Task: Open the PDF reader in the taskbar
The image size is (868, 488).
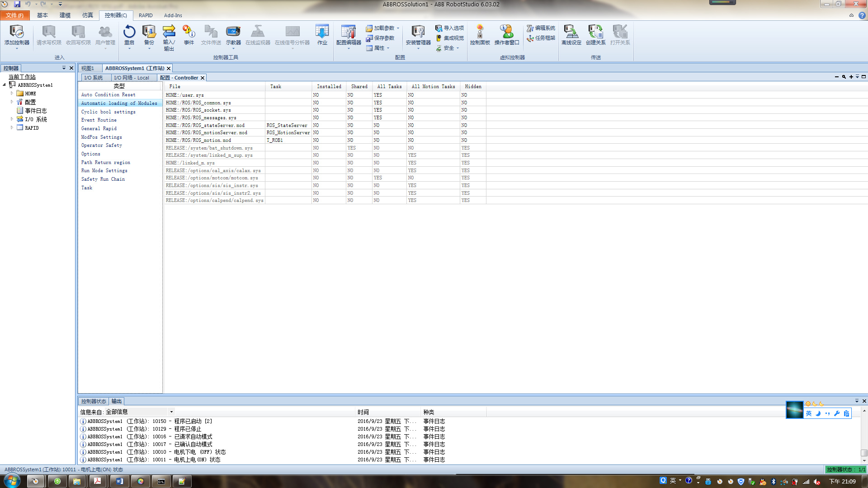Action: click(x=97, y=481)
